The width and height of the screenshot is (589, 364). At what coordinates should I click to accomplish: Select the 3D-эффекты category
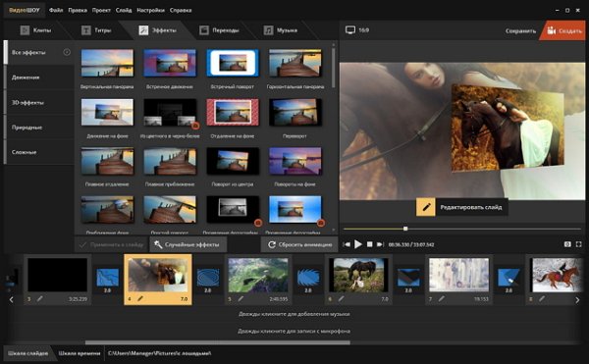point(39,102)
